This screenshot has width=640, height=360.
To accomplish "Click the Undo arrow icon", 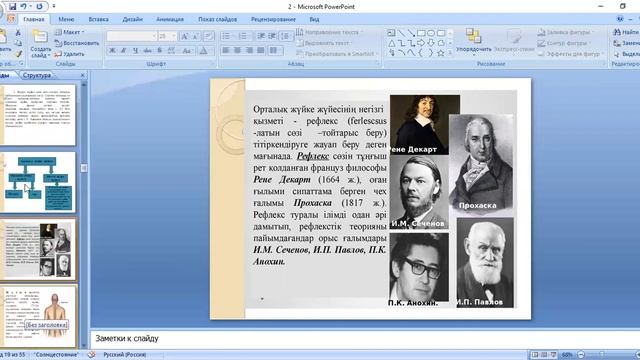I will pyautogui.click(x=24, y=7).
